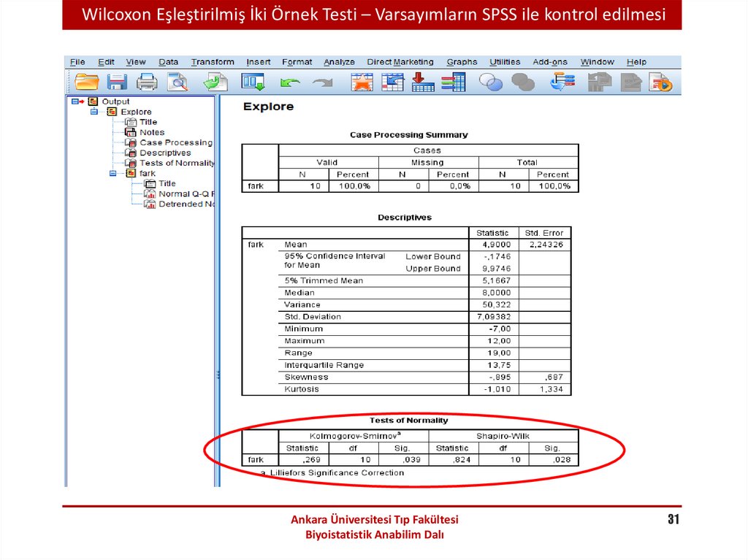
Task: Click the outline pane splitter bar
Action: tap(216, 374)
